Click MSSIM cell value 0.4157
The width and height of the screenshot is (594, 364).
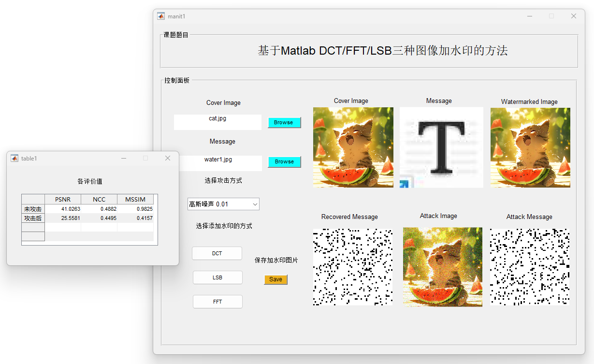[x=135, y=218]
